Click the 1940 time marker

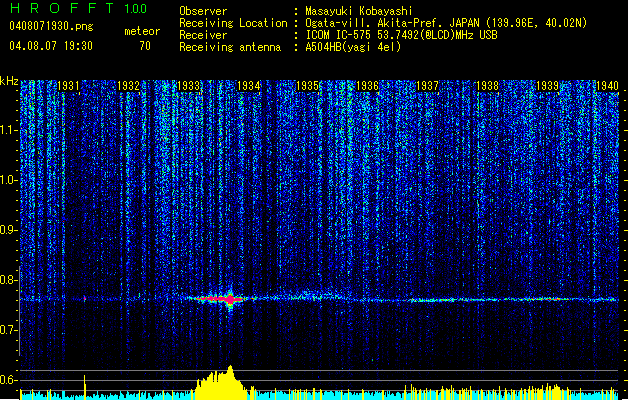tap(607, 86)
